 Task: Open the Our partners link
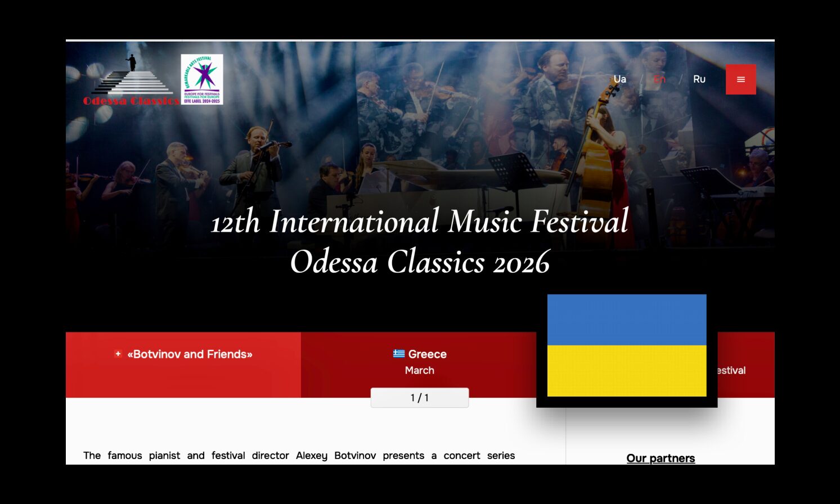tap(661, 458)
